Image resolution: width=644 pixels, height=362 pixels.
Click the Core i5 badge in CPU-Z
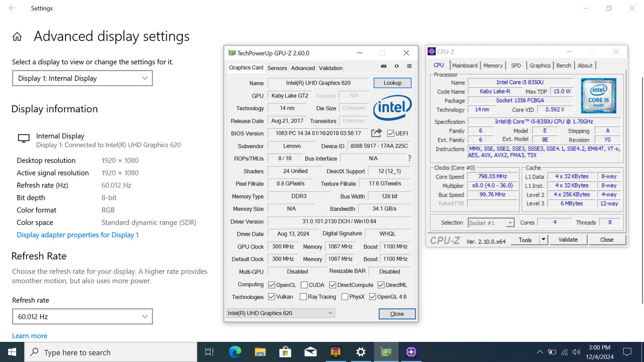coord(599,96)
